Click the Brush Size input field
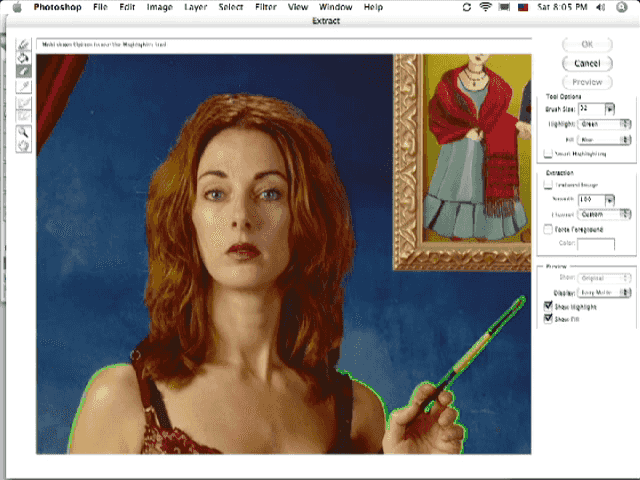 [x=591, y=108]
